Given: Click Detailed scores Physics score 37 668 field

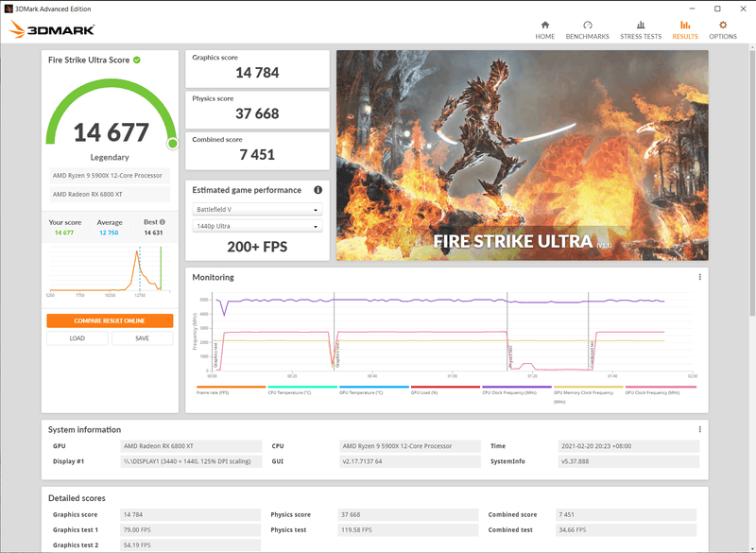Looking at the screenshot, I should (408, 514).
